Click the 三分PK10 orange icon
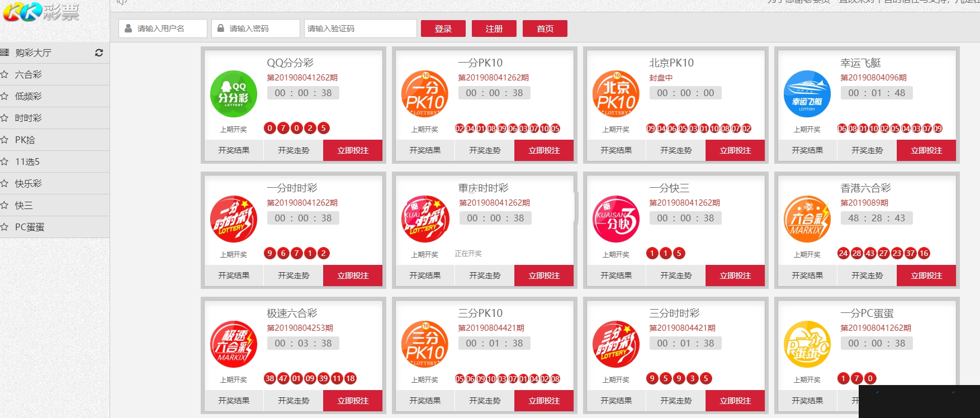 coord(424,344)
